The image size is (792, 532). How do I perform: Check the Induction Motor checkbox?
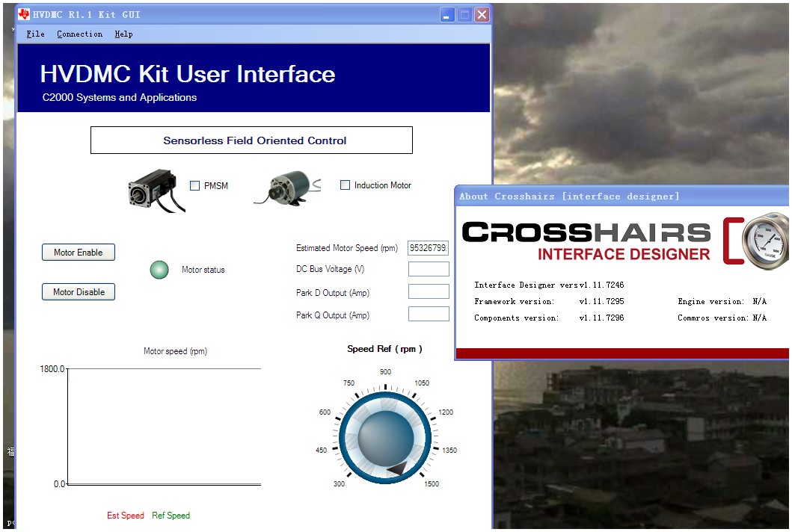click(x=345, y=185)
